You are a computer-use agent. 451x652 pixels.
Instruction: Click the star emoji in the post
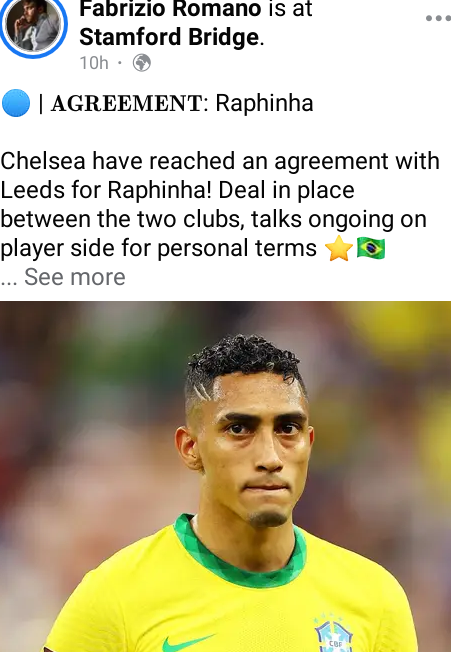coord(339,248)
